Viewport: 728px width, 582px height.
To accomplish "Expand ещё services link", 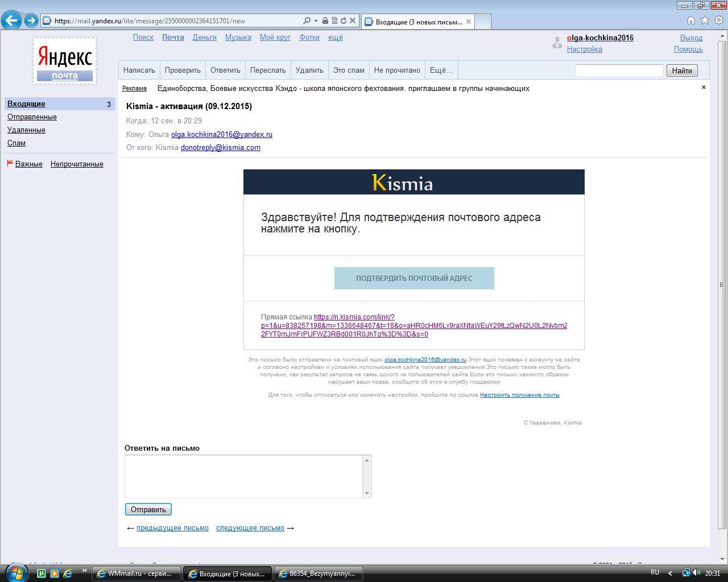I will tap(336, 37).
